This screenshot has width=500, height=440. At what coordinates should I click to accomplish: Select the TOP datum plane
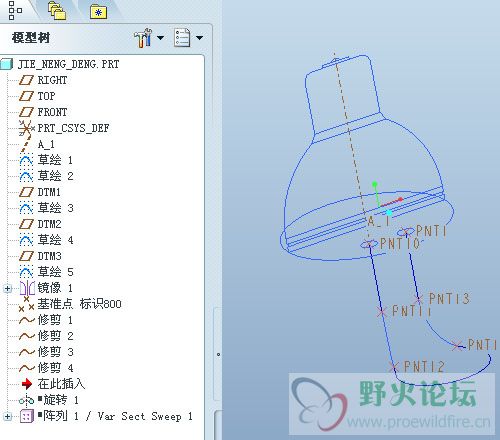[x=46, y=96]
